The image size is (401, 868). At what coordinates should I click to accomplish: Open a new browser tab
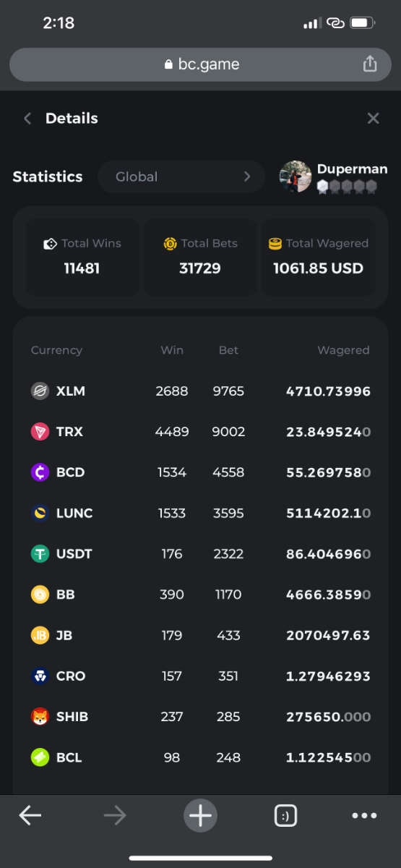click(x=200, y=816)
